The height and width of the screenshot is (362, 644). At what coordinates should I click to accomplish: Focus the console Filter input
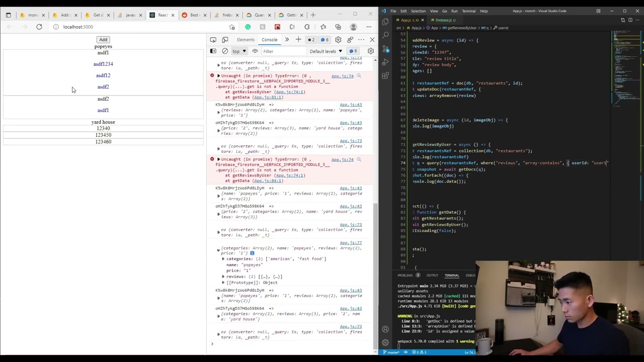(x=283, y=51)
